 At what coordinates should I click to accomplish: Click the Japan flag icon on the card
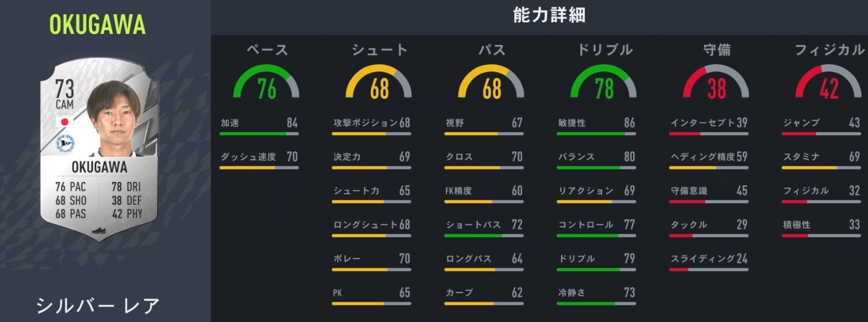(x=64, y=122)
